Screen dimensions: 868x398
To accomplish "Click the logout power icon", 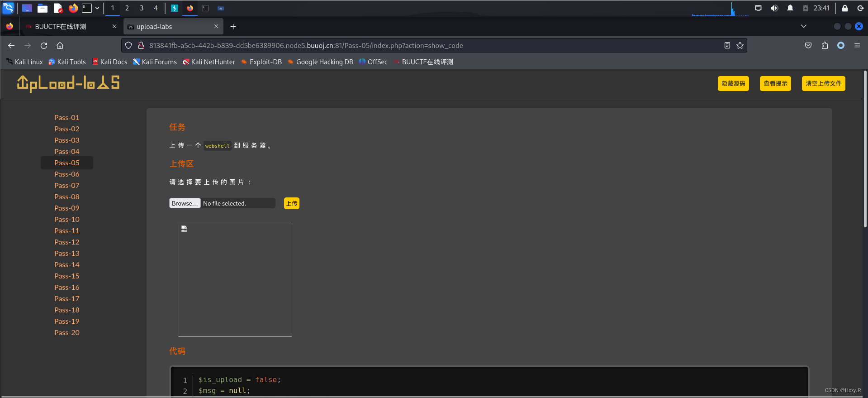I will (860, 8).
